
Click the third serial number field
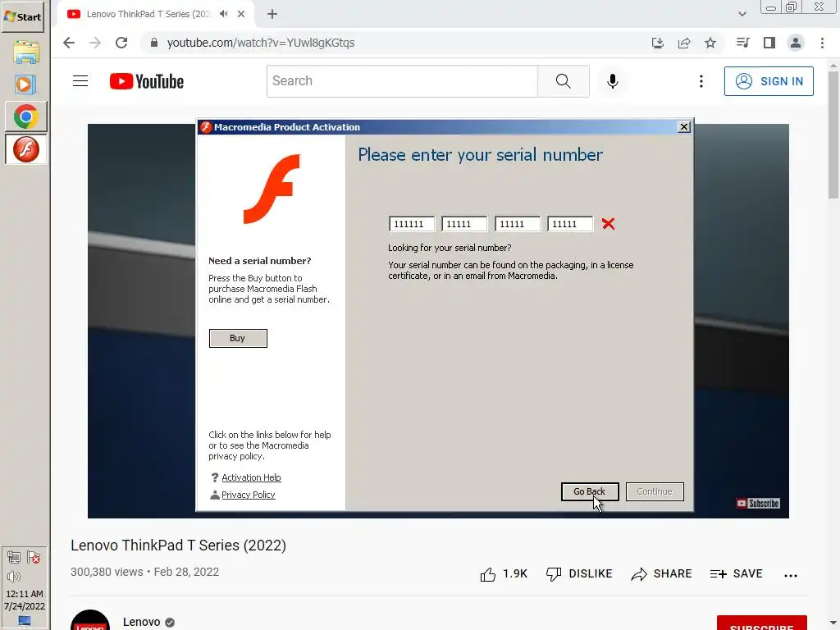pos(517,224)
